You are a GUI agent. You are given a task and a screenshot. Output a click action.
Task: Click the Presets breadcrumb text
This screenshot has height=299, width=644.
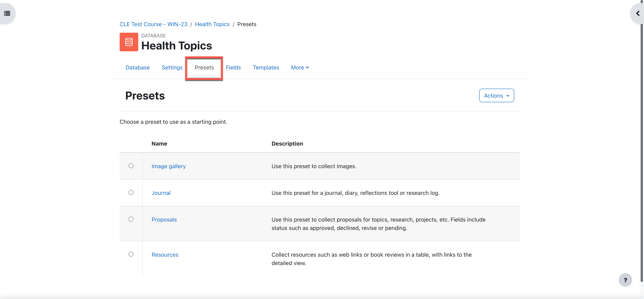247,24
